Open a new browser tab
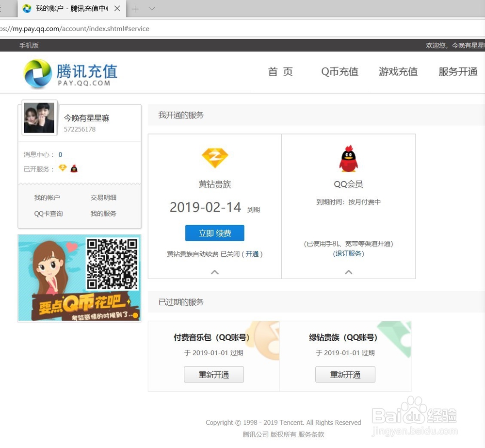The width and height of the screenshot is (485, 448). click(135, 9)
